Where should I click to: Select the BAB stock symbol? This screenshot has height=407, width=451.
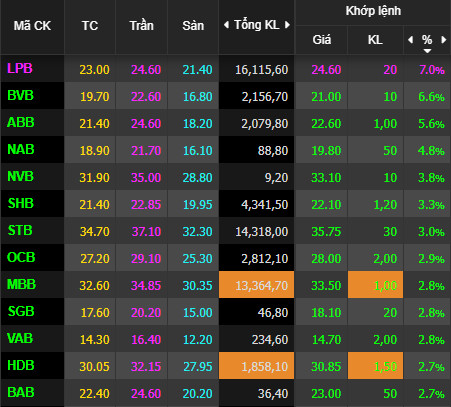click(21, 393)
